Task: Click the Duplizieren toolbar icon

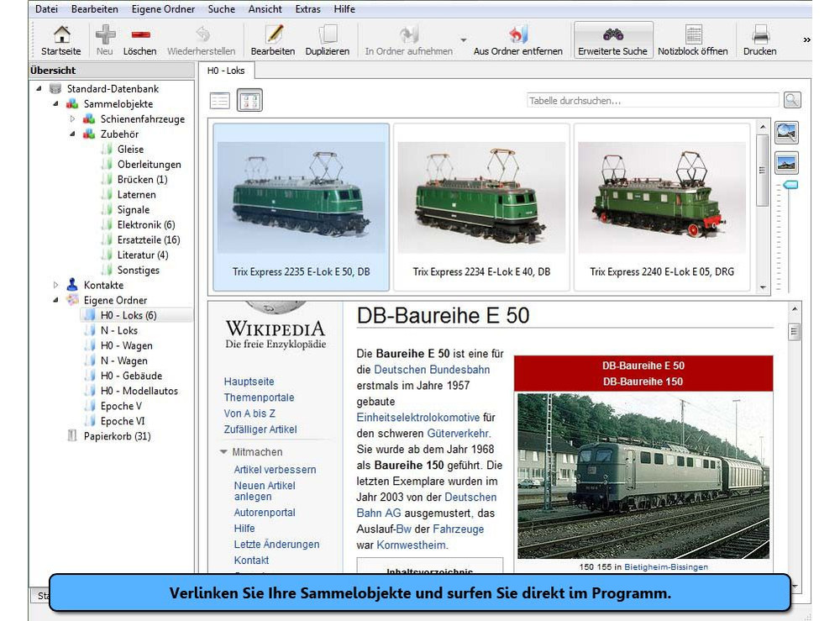Action: 328,34
